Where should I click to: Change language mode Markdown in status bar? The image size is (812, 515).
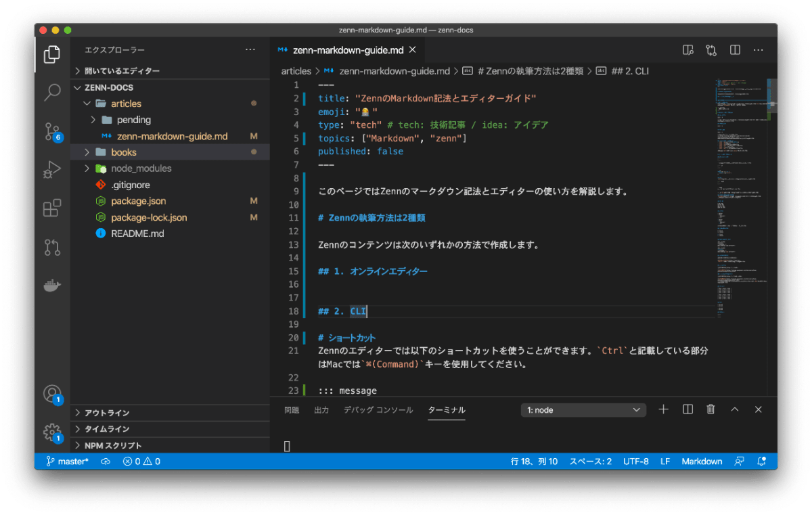coord(702,462)
